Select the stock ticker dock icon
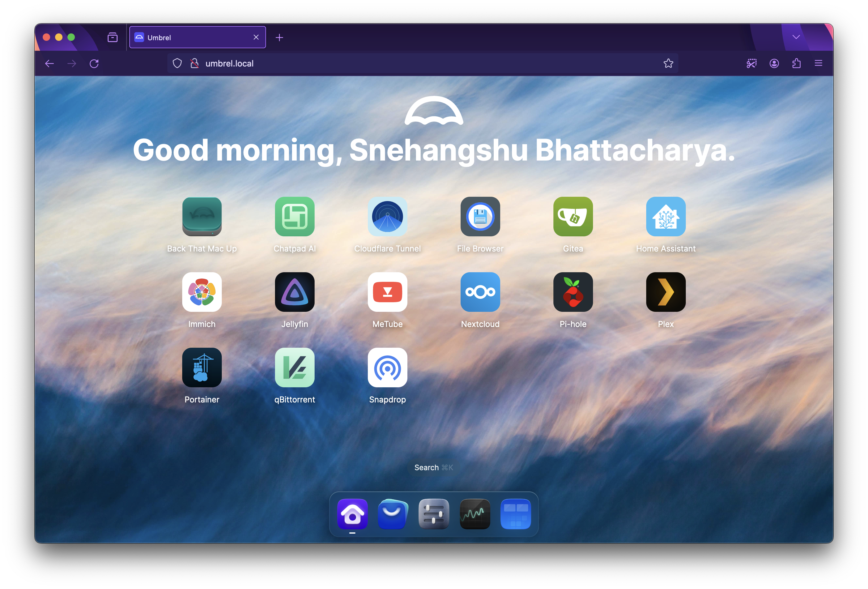Viewport: 868px width, 589px height. tap(475, 514)
